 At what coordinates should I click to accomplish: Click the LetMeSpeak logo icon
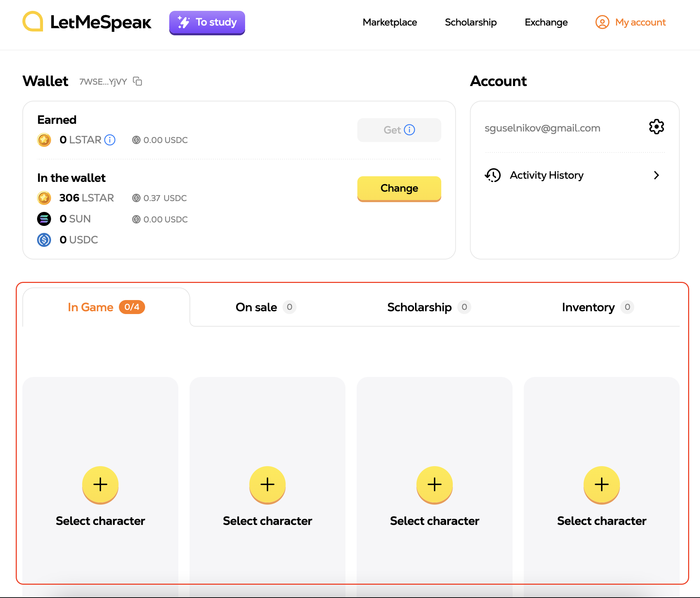click(x=33, y=22)
